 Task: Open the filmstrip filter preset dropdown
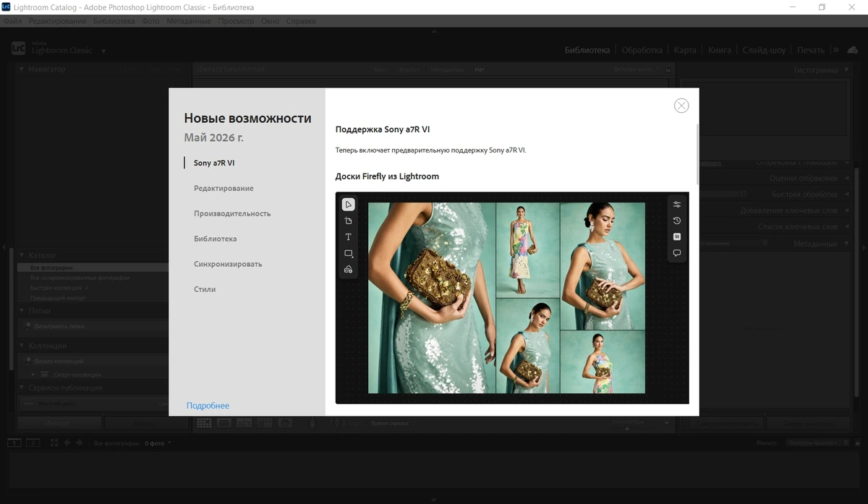[817, 443]
